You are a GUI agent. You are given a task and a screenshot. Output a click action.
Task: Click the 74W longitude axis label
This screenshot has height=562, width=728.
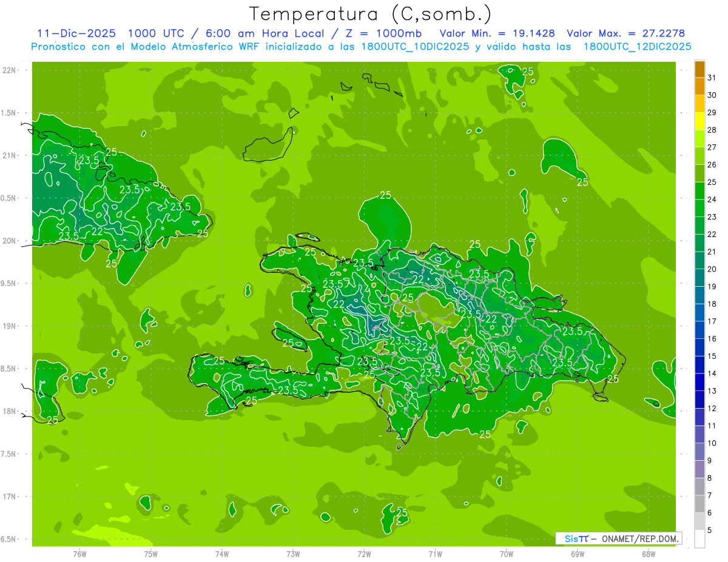click(x=222, y=554)
